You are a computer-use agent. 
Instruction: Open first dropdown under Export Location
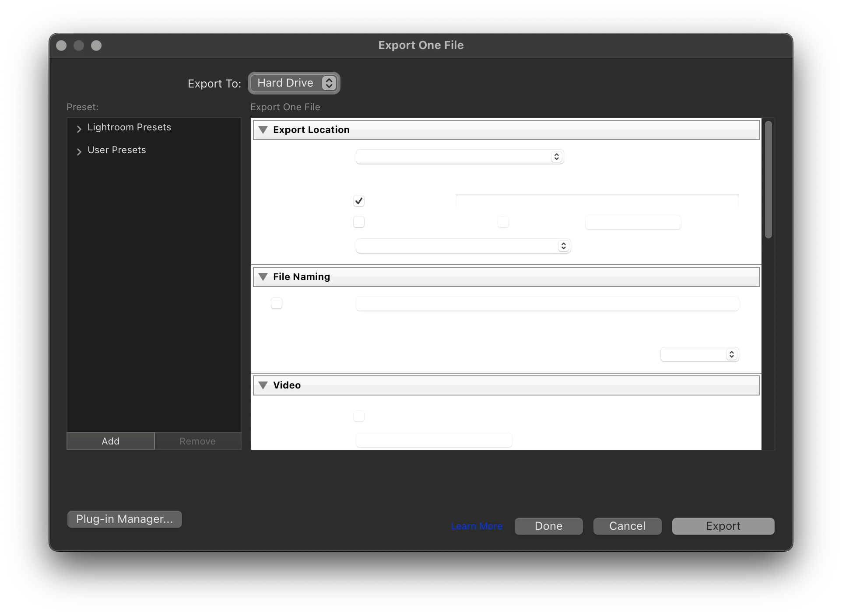point(460,157)
